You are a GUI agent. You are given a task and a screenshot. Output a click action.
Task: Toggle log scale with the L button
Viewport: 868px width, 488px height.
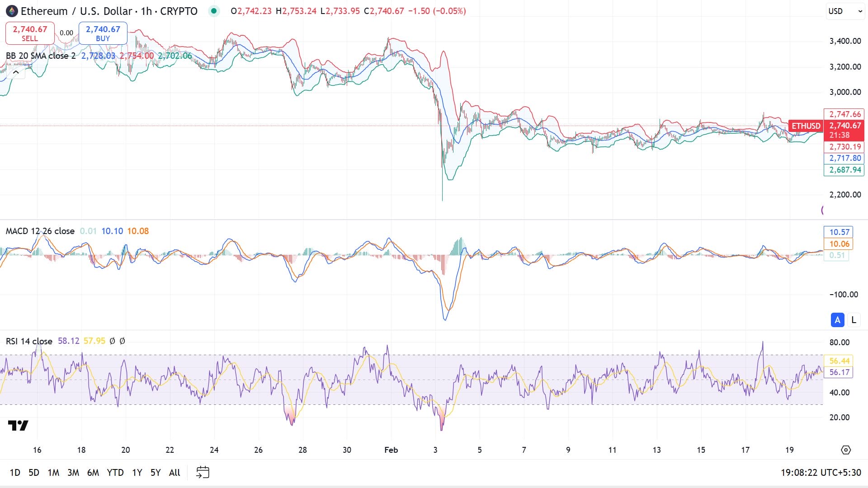854,320
